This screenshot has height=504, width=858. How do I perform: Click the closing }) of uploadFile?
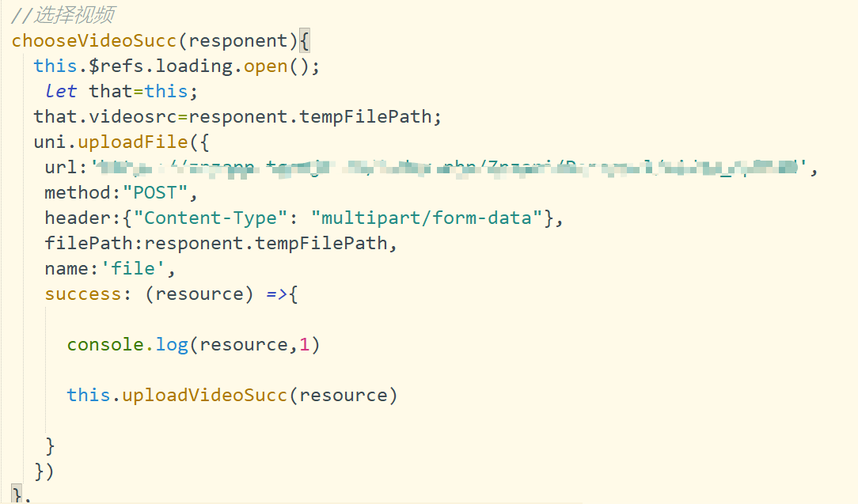(x=44, y=471)
